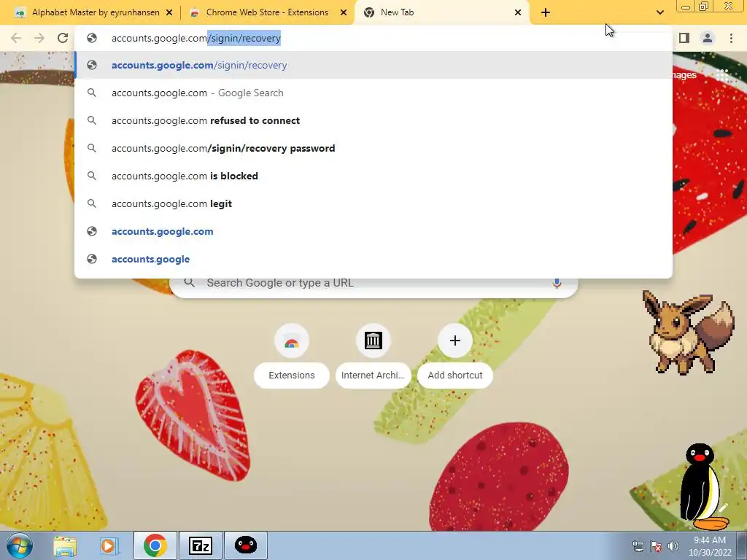Start voice search with the microphone icon
The image size is (747, 560).
point(557,284)
